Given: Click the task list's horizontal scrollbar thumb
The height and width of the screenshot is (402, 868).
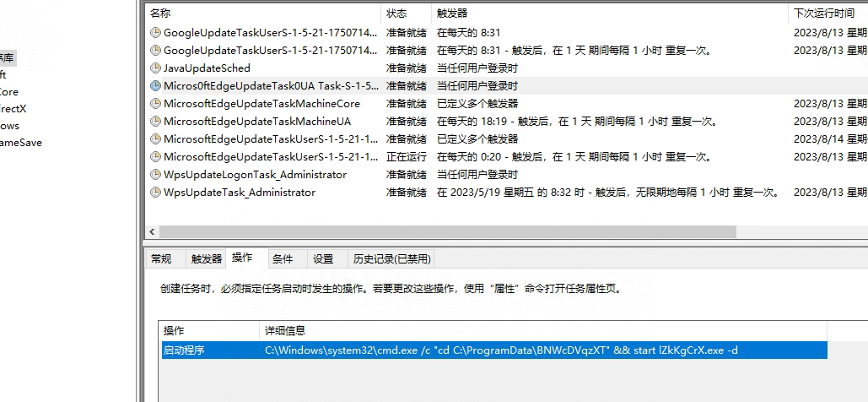Looking at the screenshot, I should (448, 231).
